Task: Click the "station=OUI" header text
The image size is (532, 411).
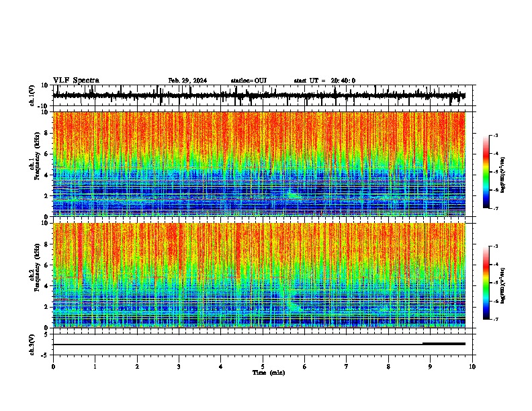Action: tap(249, 81)
